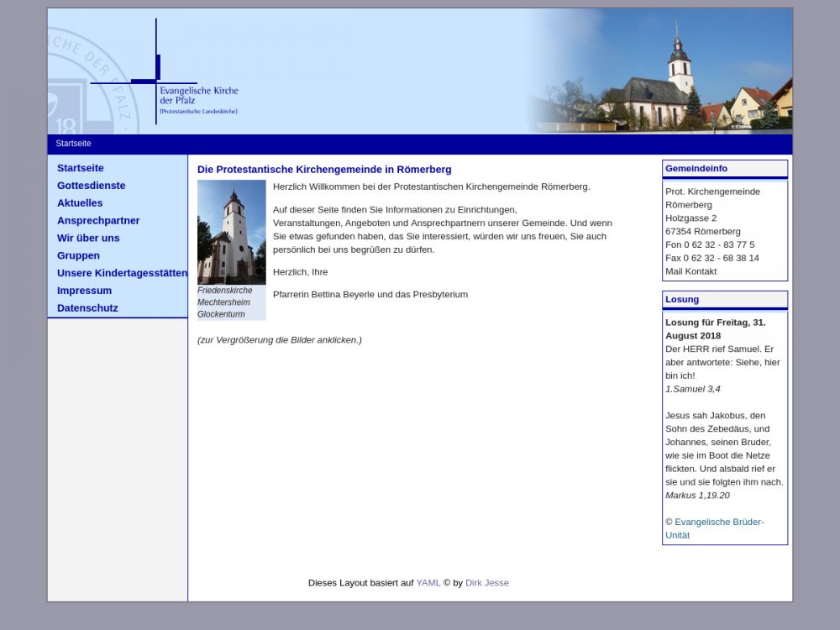Screen dimensions: 840x630
Task: Open the YAML link in footer
Action: click(x=428, y=583)
